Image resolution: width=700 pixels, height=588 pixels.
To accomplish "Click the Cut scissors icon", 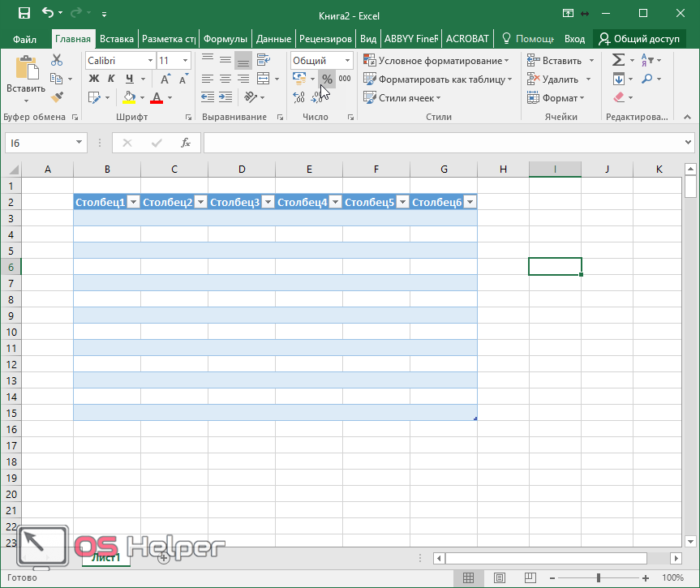I will (x=57, y=61).
